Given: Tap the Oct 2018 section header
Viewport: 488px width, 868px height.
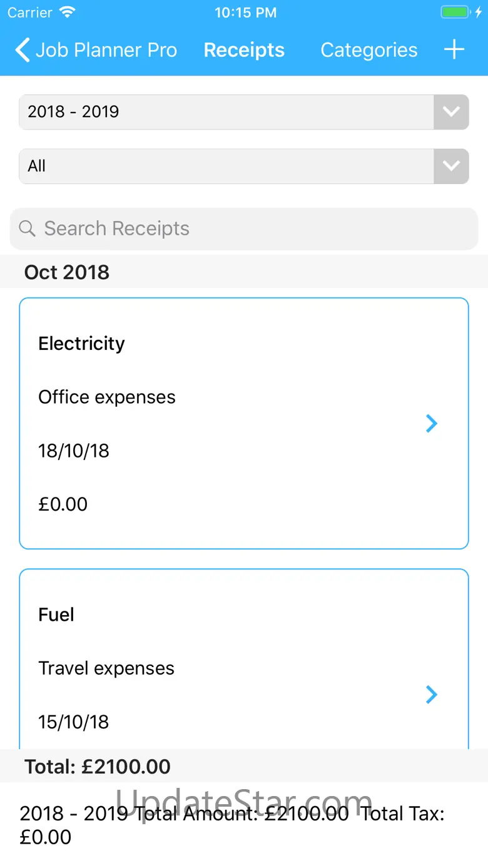Looking at the screenshot, I should pos(67,272).
